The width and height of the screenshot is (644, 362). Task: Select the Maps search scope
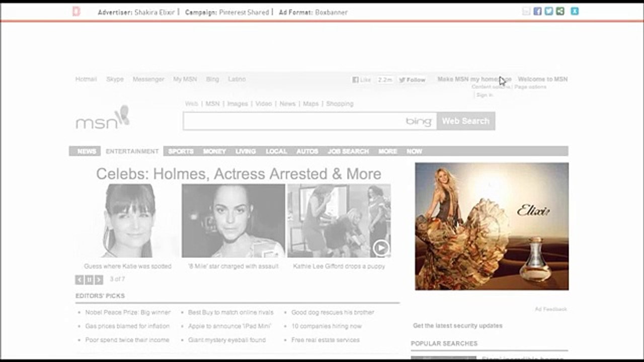(311, 104)
